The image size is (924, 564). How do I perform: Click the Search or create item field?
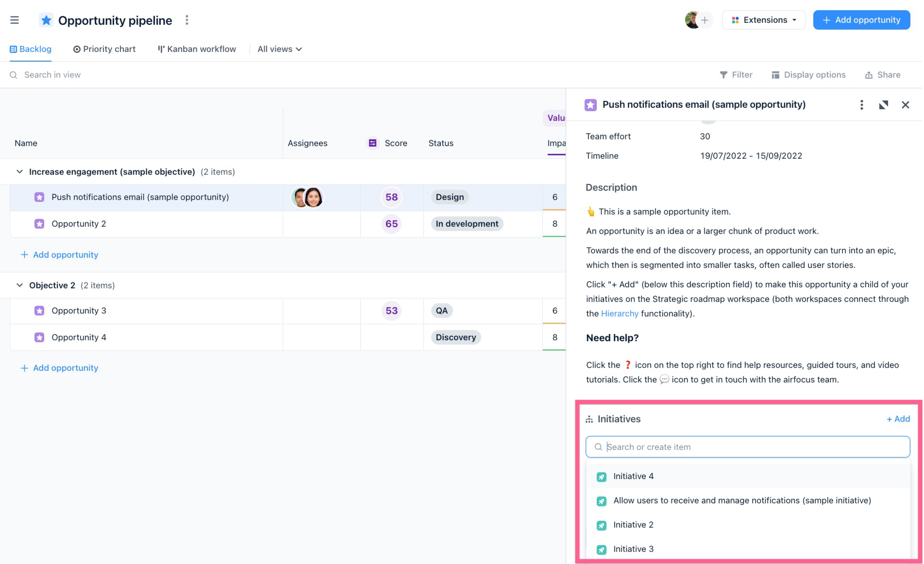pos(748,447)
